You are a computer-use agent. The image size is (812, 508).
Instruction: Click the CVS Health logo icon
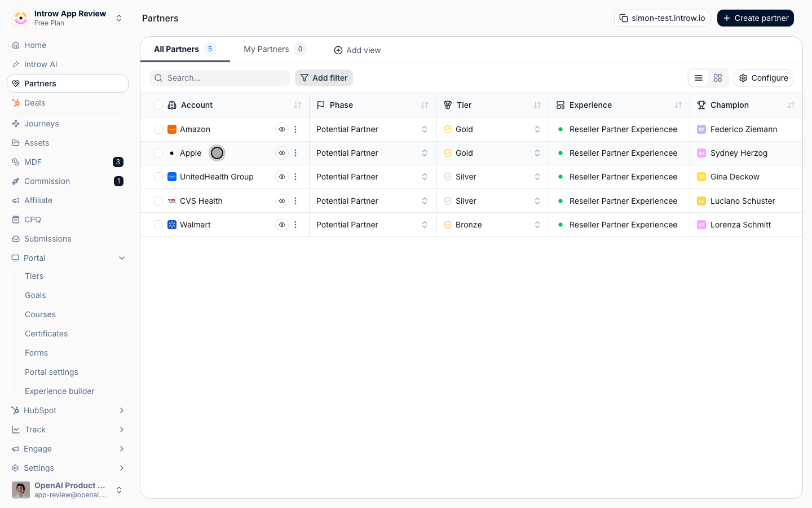tap(172, 201)
